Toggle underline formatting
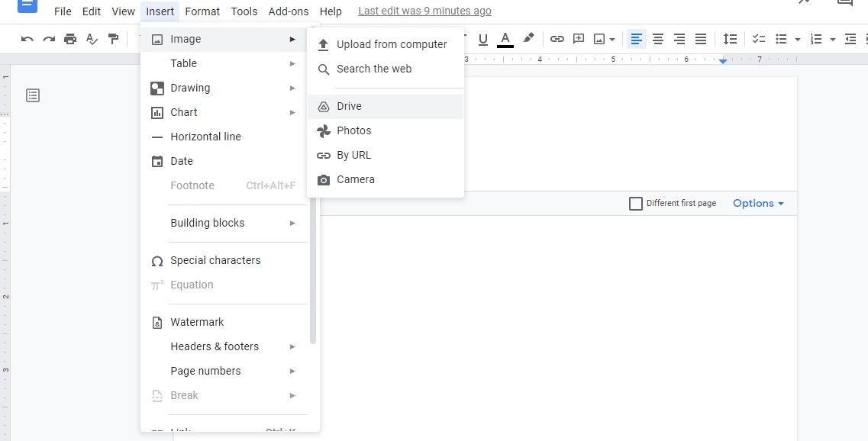The height and width of the screenshot is (441, 868). (x=482, y=38)
